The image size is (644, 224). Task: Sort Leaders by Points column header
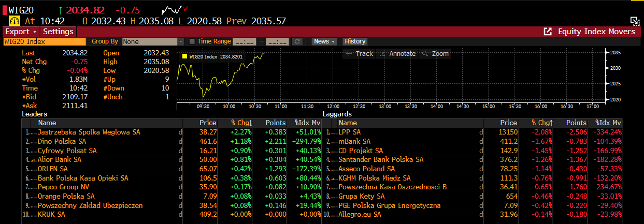pos(275,123)
